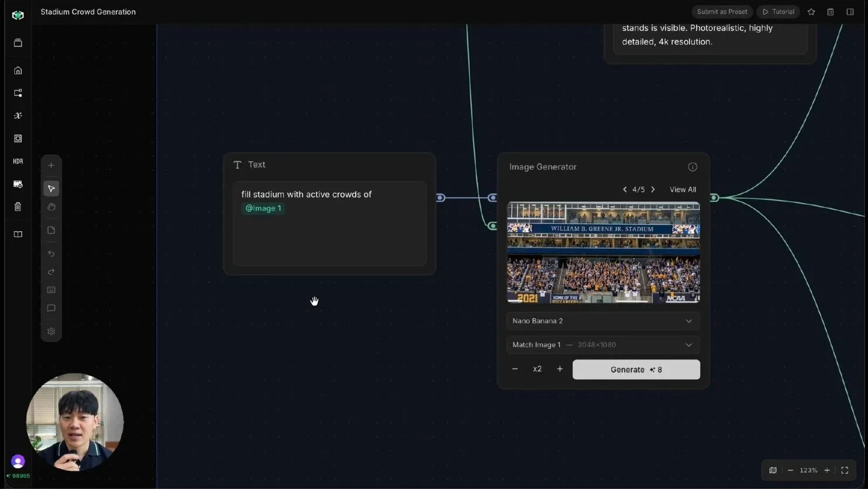
Task: Open the comment bubble tool
Action: pos(51,308)
